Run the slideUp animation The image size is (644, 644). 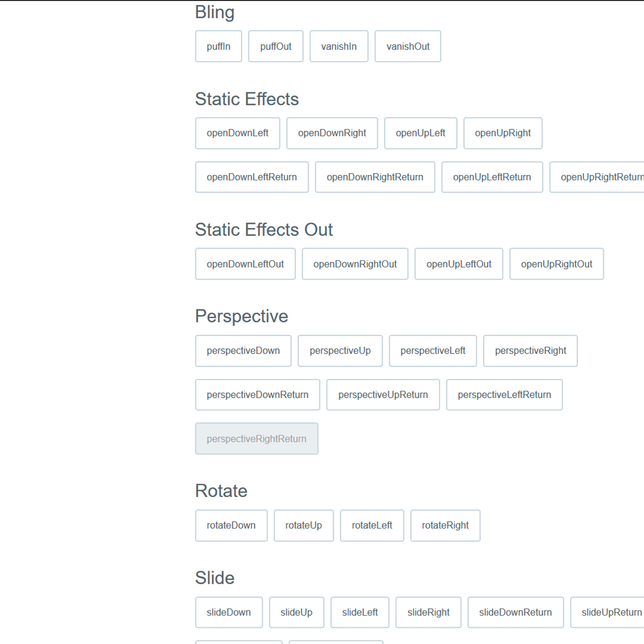[296, 612]
